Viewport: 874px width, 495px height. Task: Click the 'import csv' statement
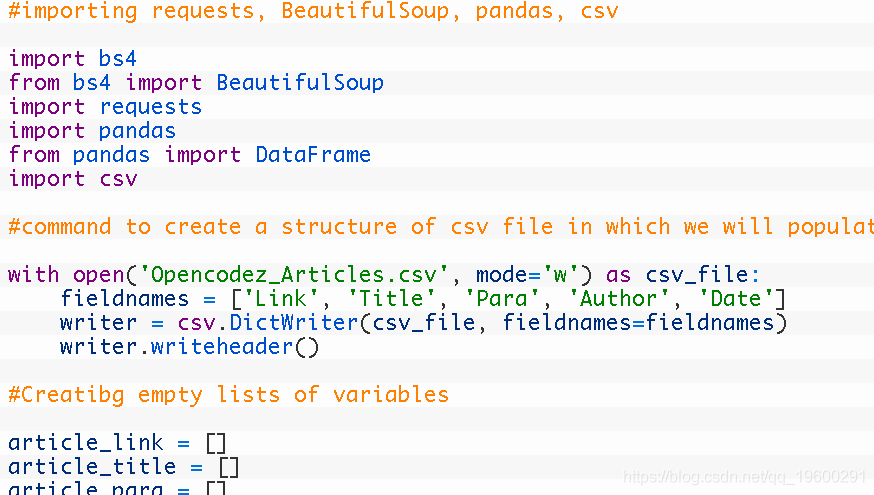pyautogui.click(x=73, y=179)
